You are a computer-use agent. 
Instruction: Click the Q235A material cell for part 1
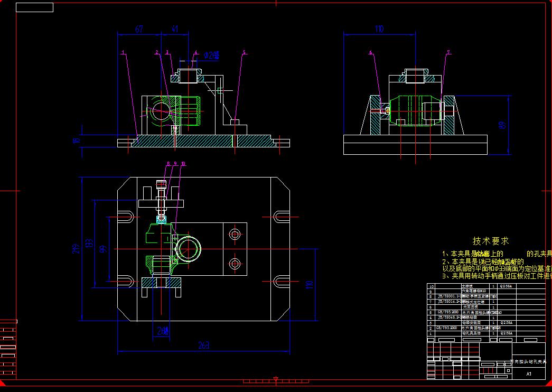coord(506,332)
